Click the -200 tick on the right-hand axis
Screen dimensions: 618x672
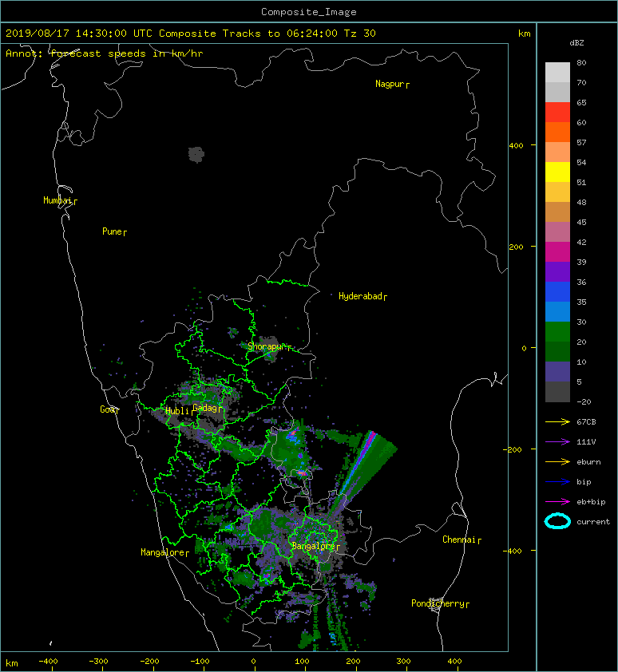513,449
